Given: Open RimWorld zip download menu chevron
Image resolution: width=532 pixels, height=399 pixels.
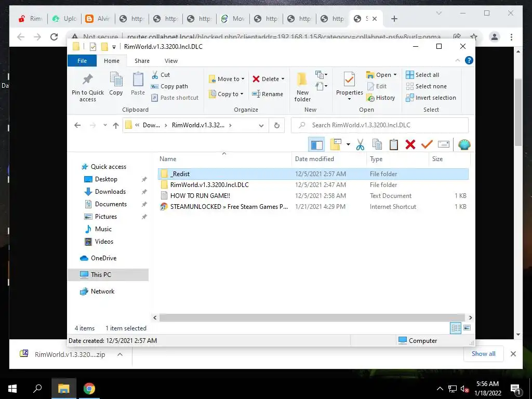Looking at the screenshot, I should 120,354.
